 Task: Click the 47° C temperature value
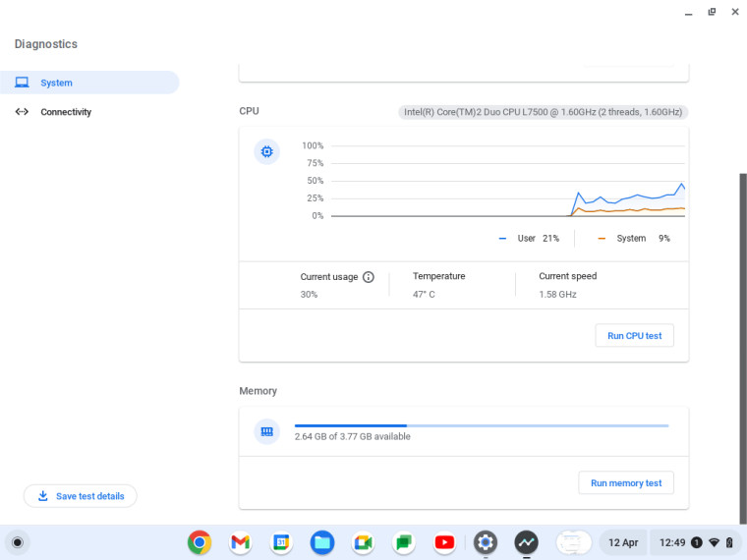point(424,295)
